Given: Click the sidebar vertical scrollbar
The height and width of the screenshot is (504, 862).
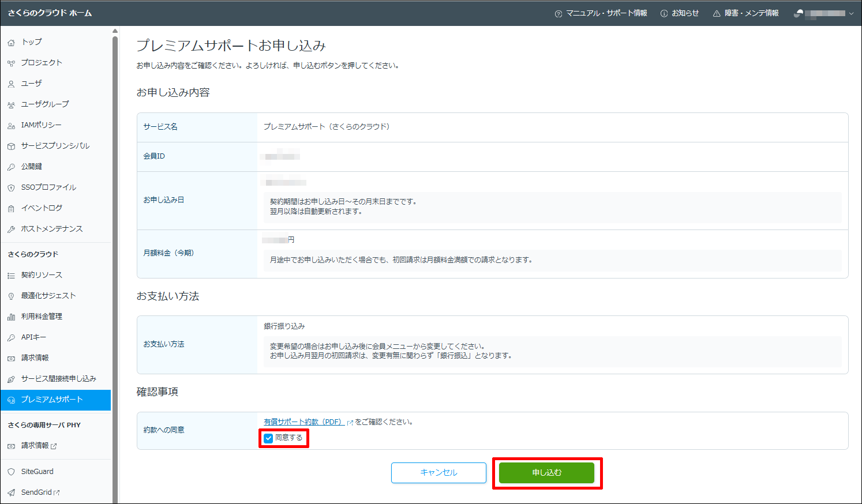Looking at the screenshot, I should click(115, 231).
